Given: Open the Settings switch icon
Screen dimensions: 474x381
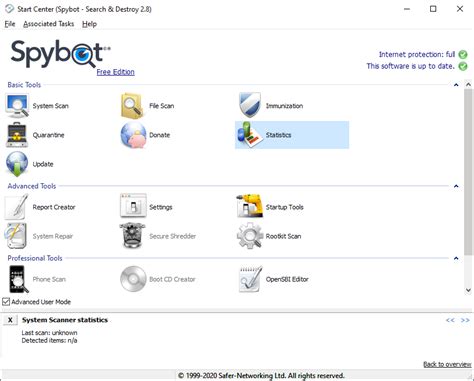Looking at the screenshot, I should point(133,206).
